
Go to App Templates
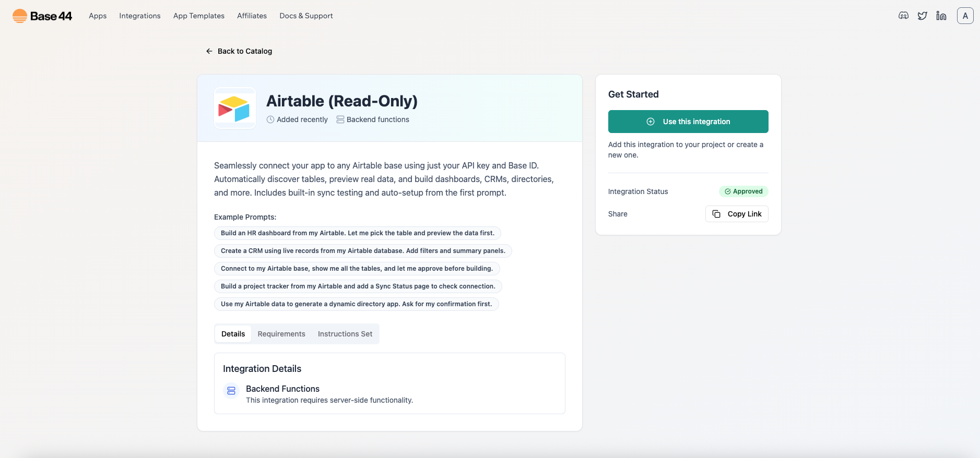pos(199,16)
